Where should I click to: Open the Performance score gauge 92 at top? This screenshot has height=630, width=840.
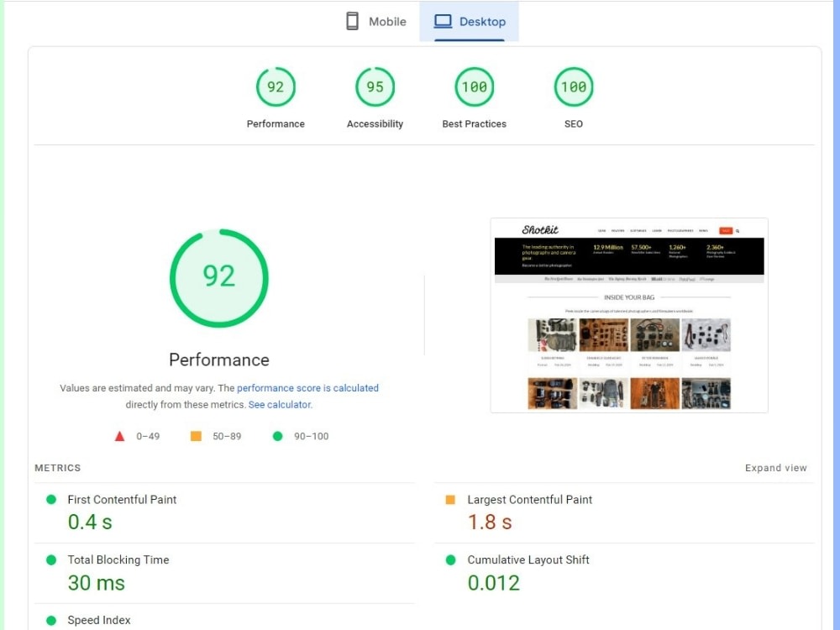[x=276, y=87]
